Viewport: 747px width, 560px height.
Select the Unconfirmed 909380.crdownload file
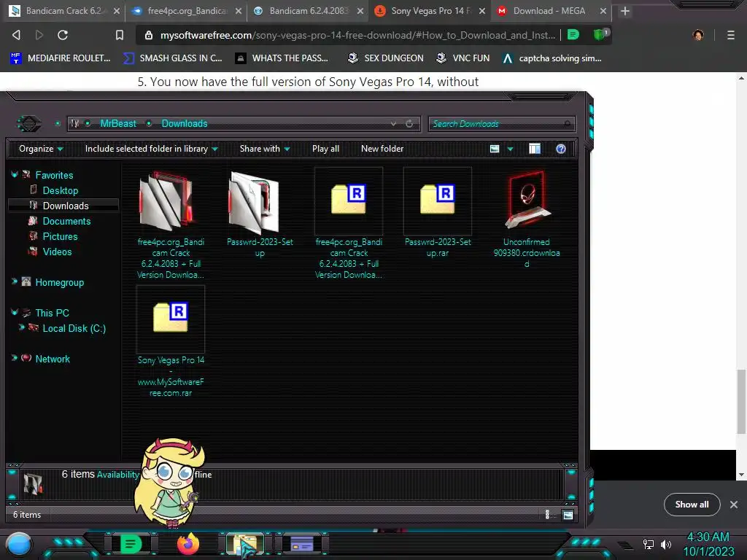click(x=527, y=219)
